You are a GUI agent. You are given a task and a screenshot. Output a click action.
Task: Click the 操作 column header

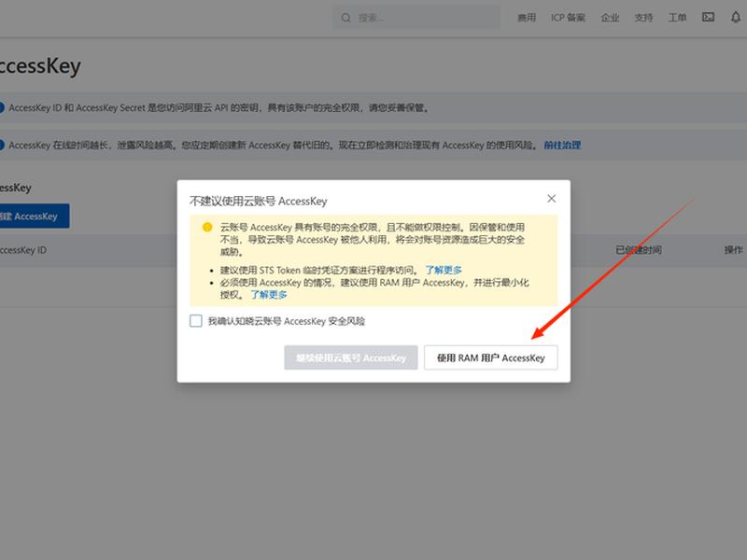(733, 250)
